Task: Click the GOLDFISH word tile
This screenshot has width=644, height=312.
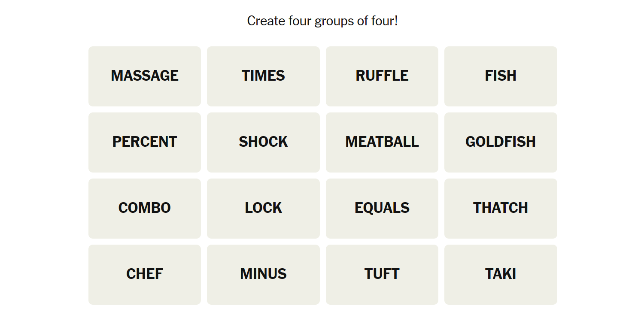Action: tap(501, 142)
